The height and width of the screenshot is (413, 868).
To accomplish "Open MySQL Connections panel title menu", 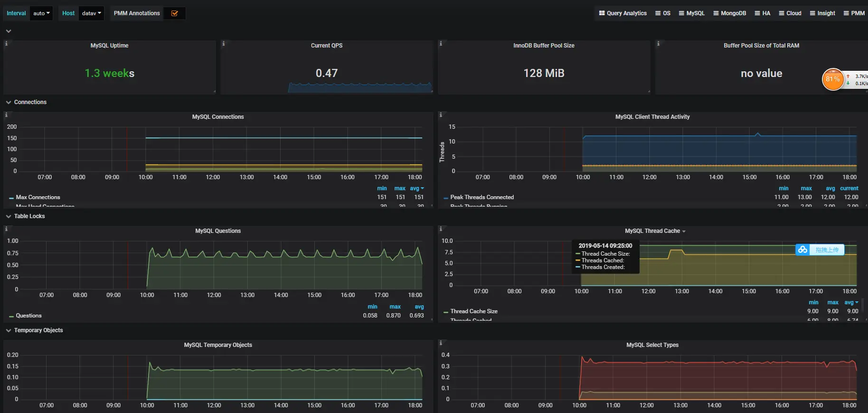I will (x=218, y=117).
